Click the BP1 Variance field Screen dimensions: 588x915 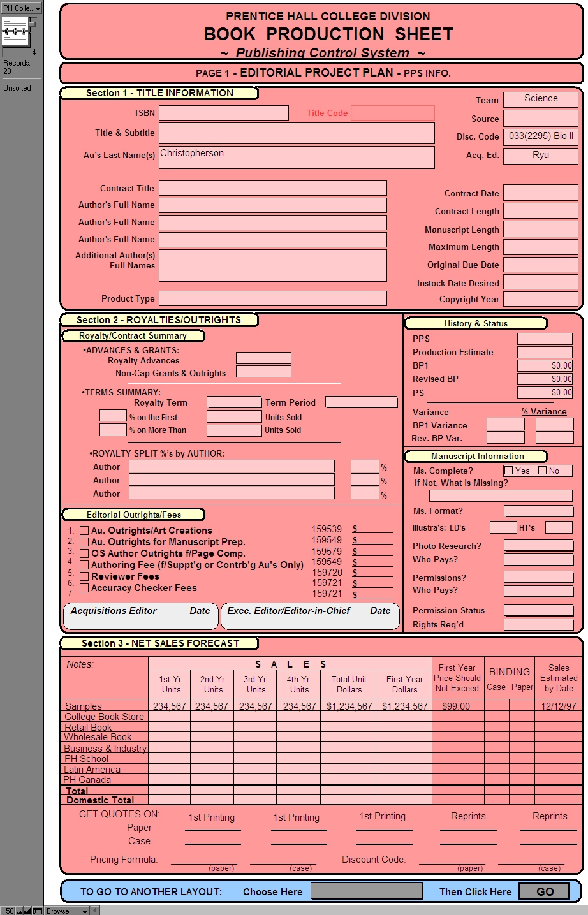pos(506,425)
